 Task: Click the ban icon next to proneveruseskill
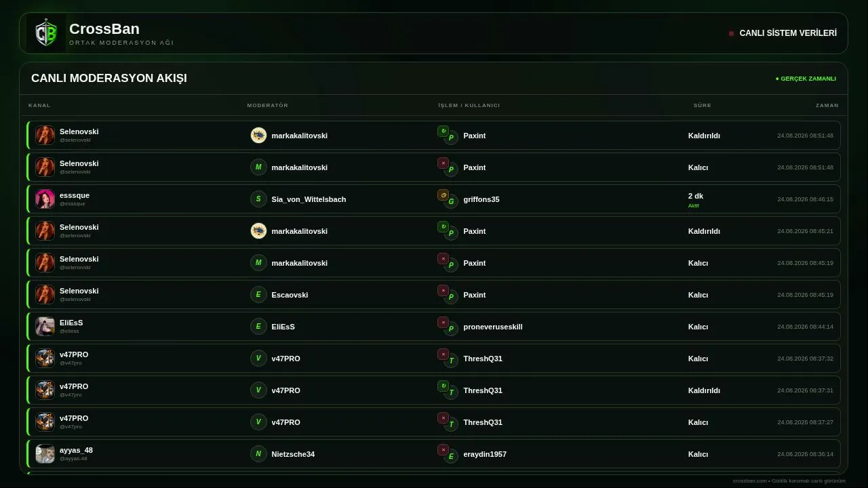(443, 323)
